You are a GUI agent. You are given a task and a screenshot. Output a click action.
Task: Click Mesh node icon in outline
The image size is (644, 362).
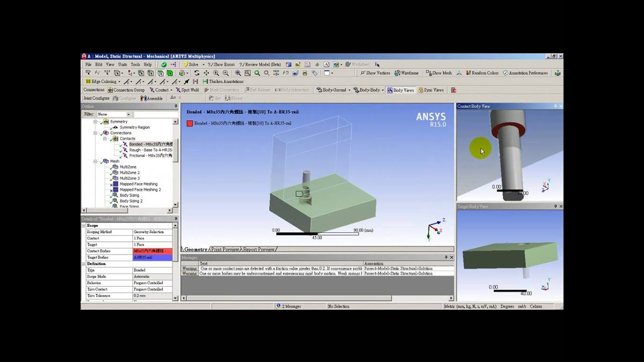(105, 161)
